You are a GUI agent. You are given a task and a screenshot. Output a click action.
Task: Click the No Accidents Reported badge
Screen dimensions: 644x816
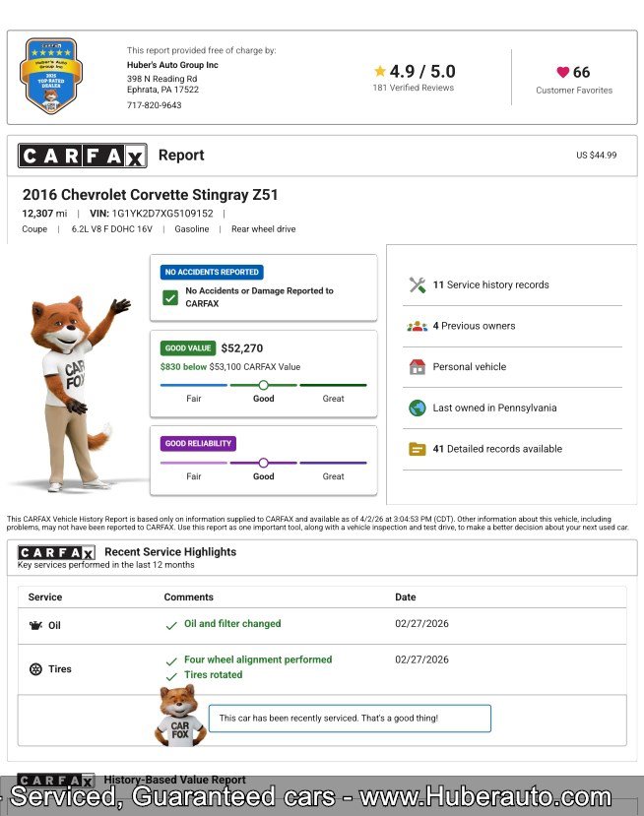[212, 272]
